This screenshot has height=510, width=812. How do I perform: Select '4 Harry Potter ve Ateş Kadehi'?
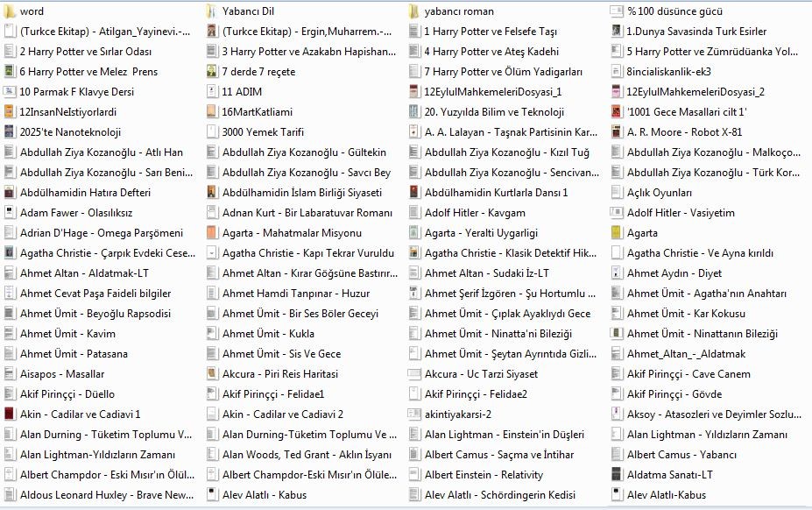click(491, 52)
